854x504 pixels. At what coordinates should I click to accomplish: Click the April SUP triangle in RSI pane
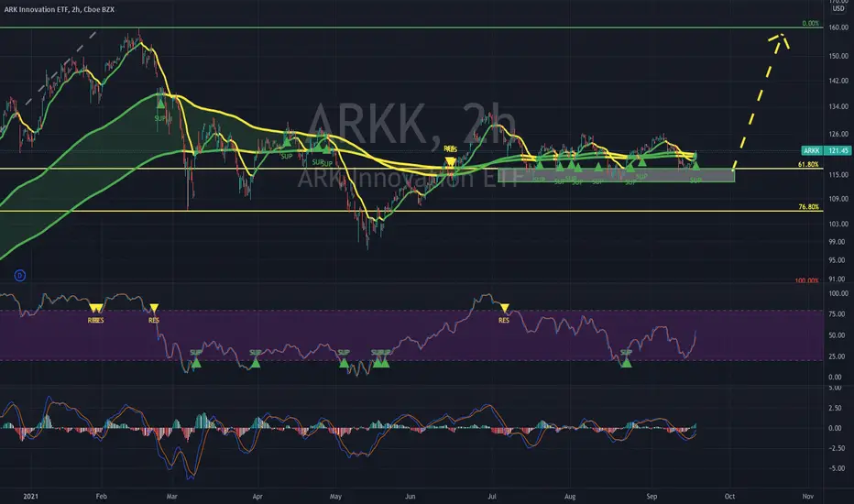[256, 362]
